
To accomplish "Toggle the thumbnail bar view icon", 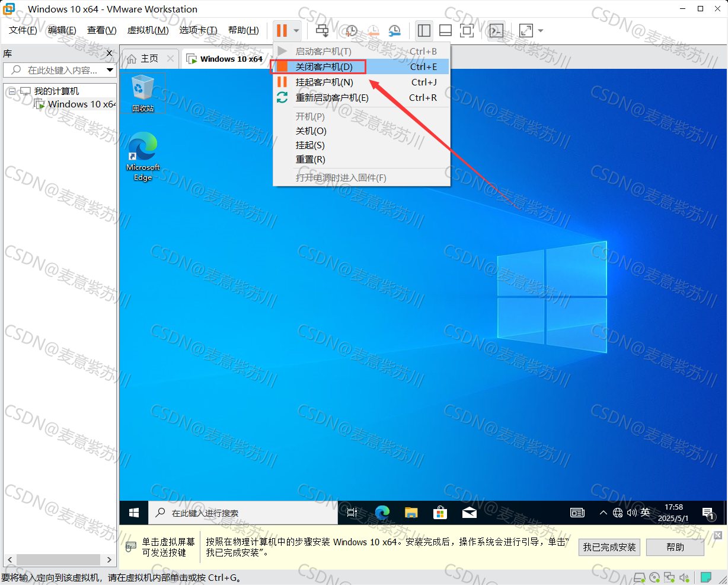I will [x=445, y=30].
